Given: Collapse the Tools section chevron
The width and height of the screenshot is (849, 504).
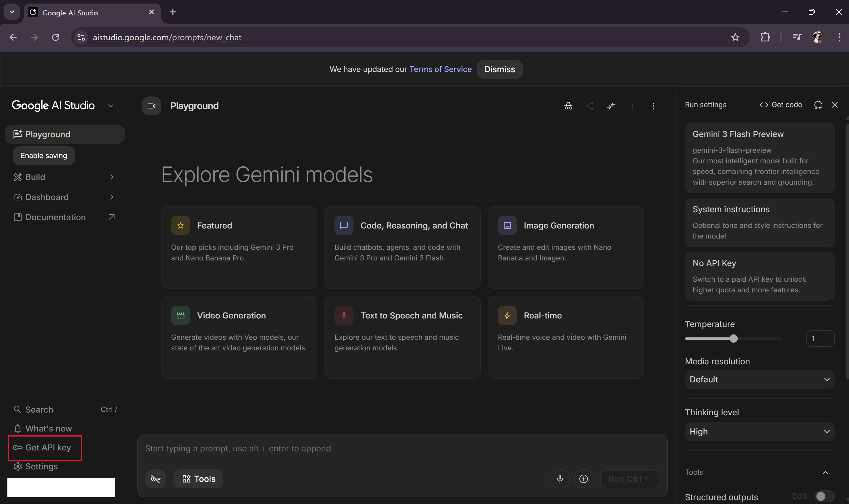Looking at the screenshot, I should (x=825, y=472).
